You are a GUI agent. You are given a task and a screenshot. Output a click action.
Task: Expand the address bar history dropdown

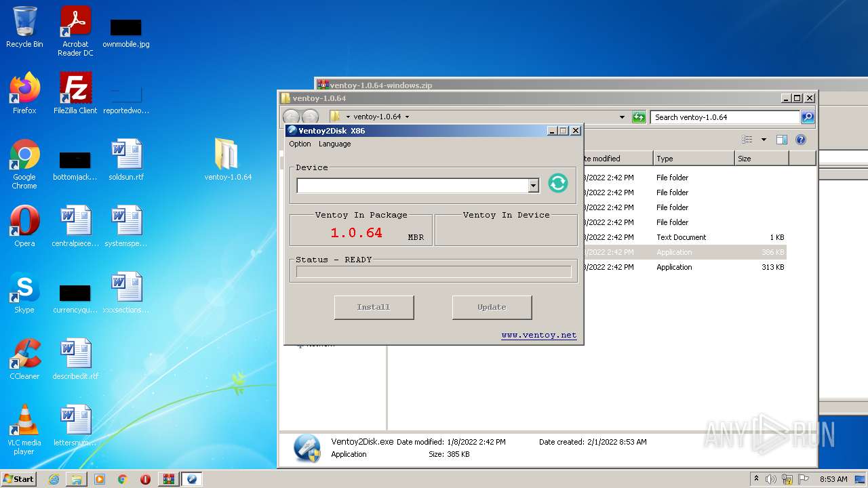[x=622, y=117]
